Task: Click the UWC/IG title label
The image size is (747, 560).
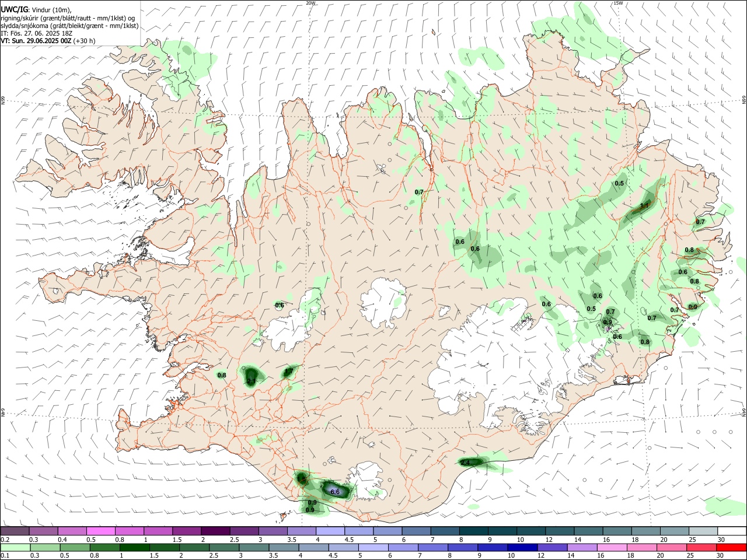Action: (x=13, y=10)
